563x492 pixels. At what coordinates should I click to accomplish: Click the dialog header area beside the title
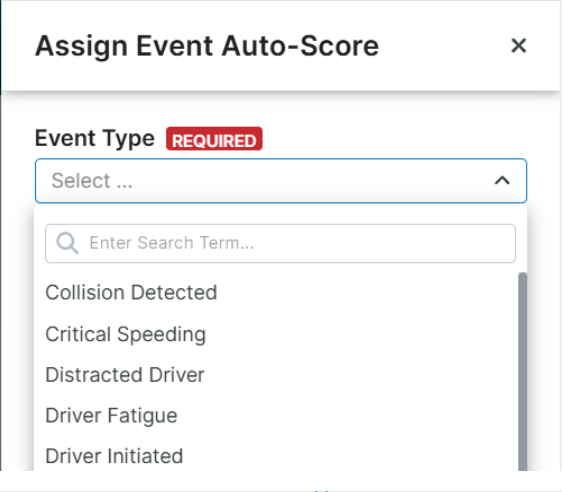point(443,46)
